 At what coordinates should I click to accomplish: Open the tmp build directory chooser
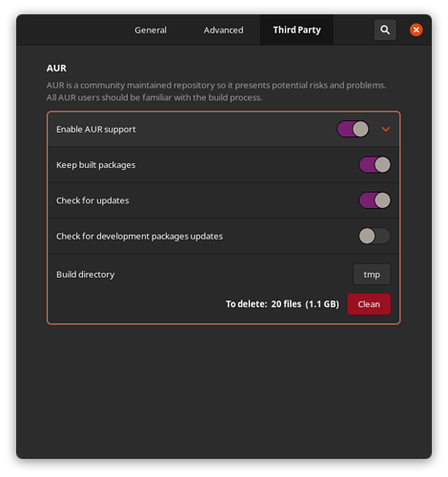372,274
